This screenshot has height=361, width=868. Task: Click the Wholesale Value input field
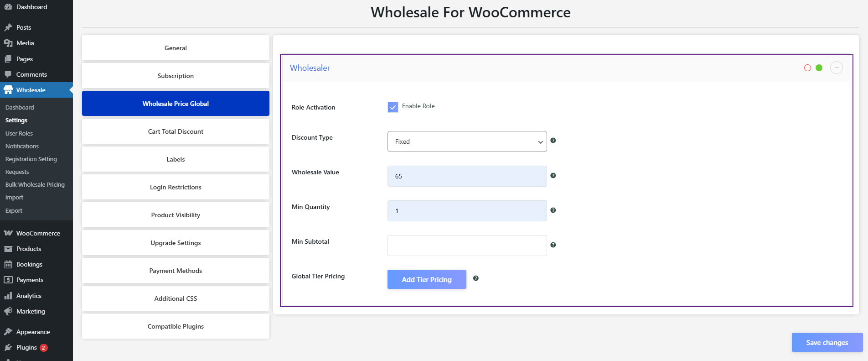click(x=467, y=176)
